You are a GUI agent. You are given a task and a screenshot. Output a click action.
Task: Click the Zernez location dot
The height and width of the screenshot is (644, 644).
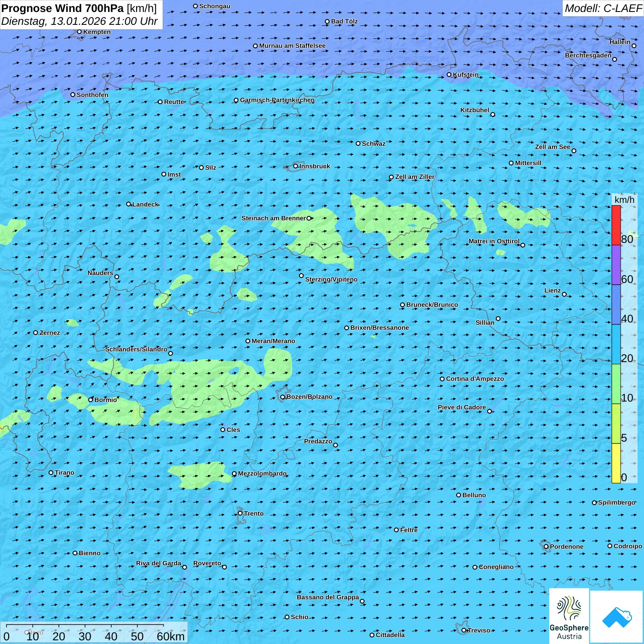point(35,333)
